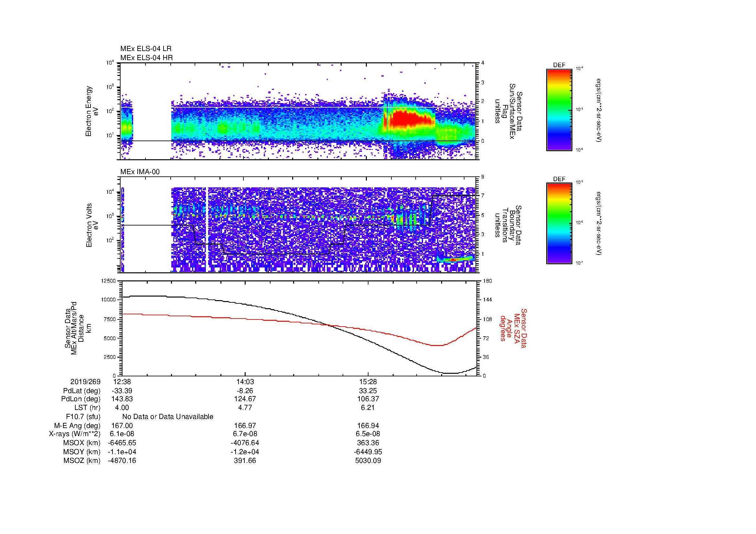Click X-rays value 6.7e-08
The width and height of the screenshot is (756, 534).
[x=245, y=434]
